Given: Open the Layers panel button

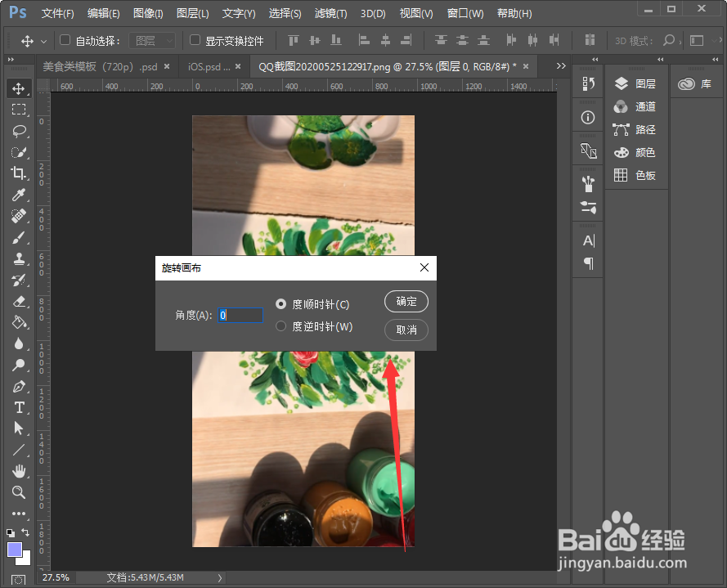Looking at the screenshot, I should coord(635,83).
